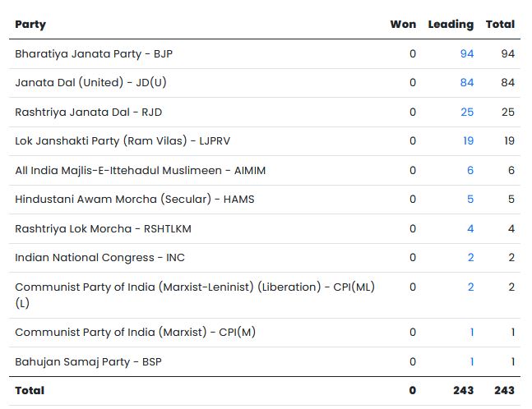Open Bahujan Samaj Party leading link

click(x=471, y=361)
